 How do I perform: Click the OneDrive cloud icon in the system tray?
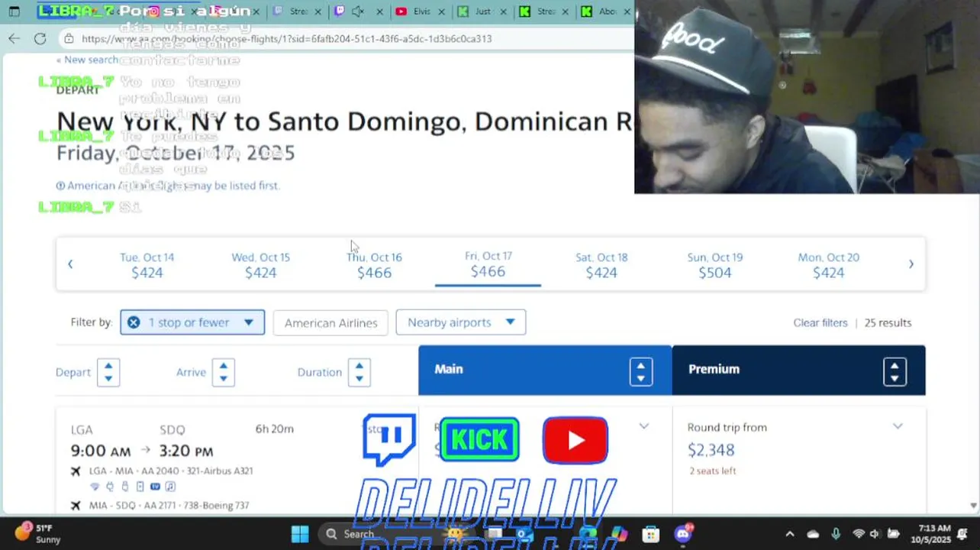813,534
